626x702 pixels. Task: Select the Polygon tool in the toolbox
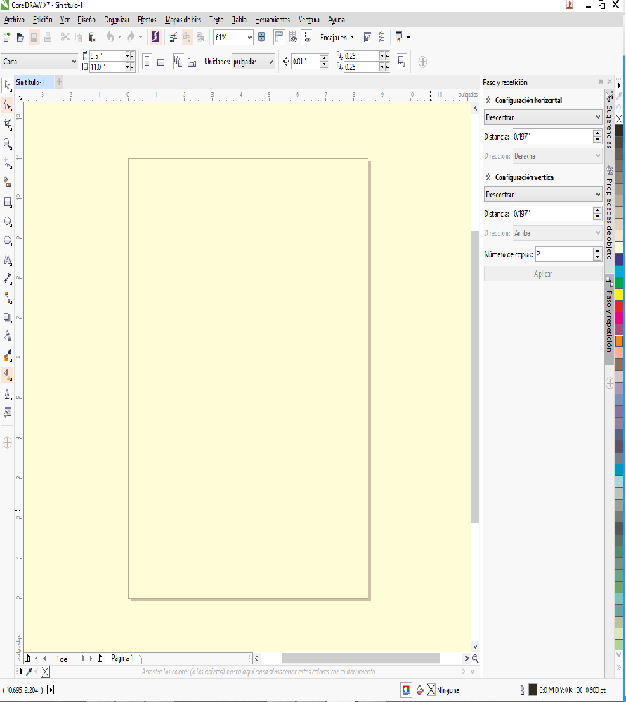point(8,241)
